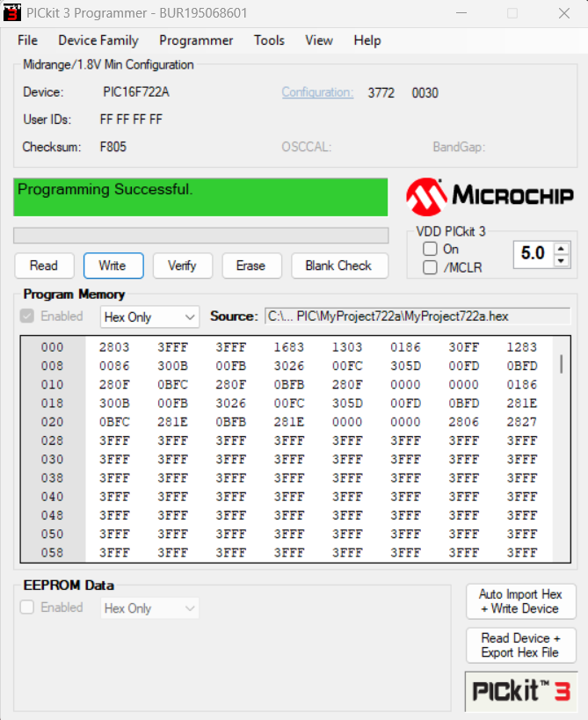Open the Programmer menu
Viewport: 588px width, 720px height.
[x=196, y=40]
